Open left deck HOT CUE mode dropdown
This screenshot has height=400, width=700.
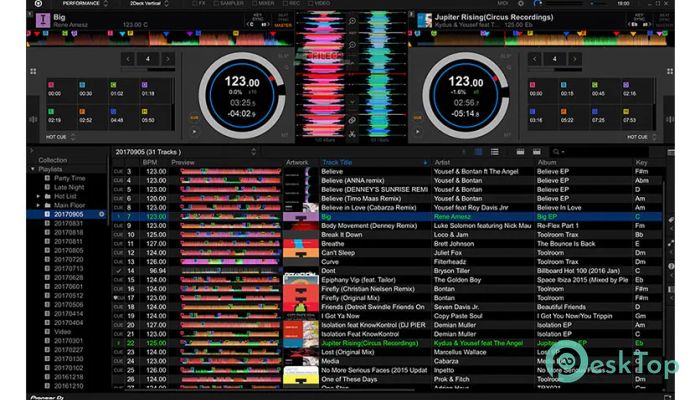[61, 137]
